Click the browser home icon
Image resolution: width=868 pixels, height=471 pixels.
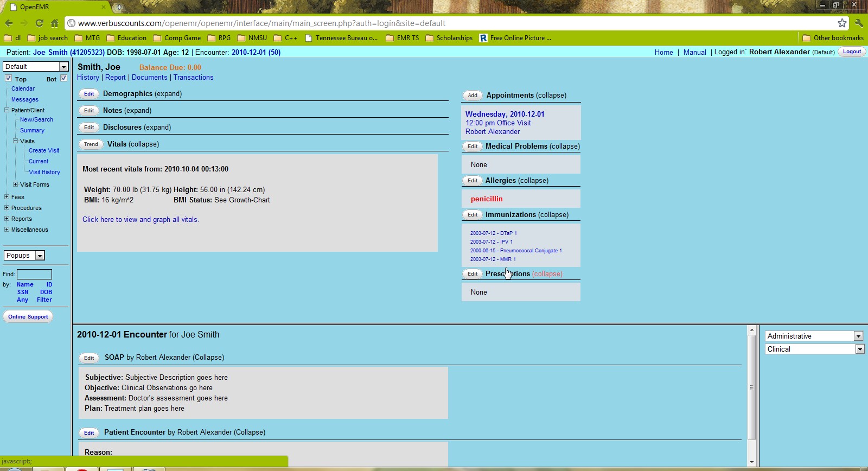point(54,23)
